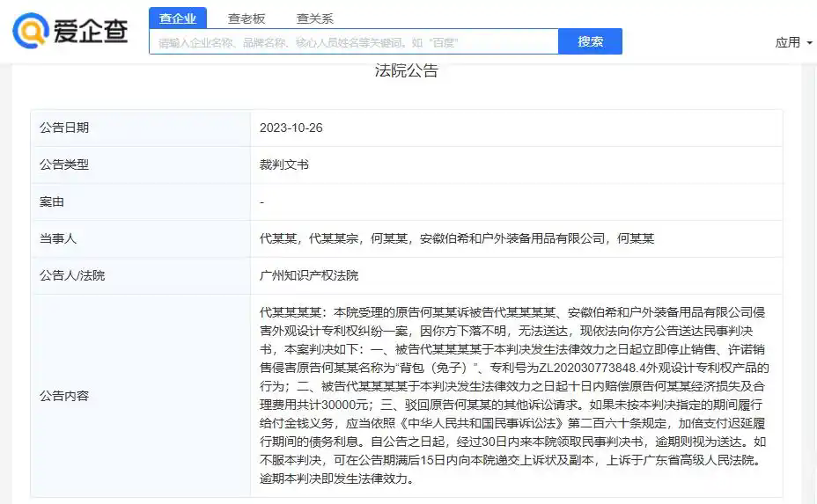Click the 法院公告 heading
Screen dimensions: 817x504
[x=407, y=70]
